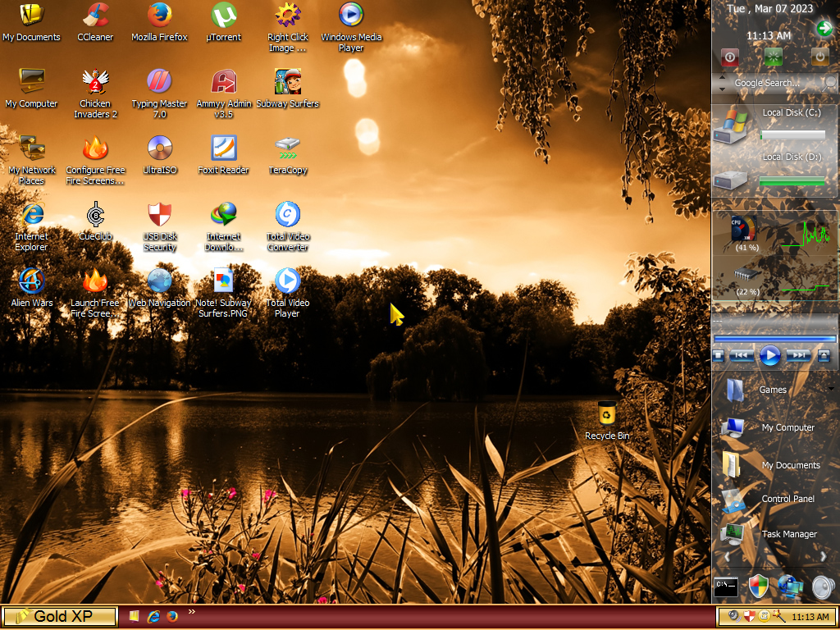Open the CCleaner desktop icon
Screen dimensions: 840x630
pyautogui.click(x=95, y=16)
